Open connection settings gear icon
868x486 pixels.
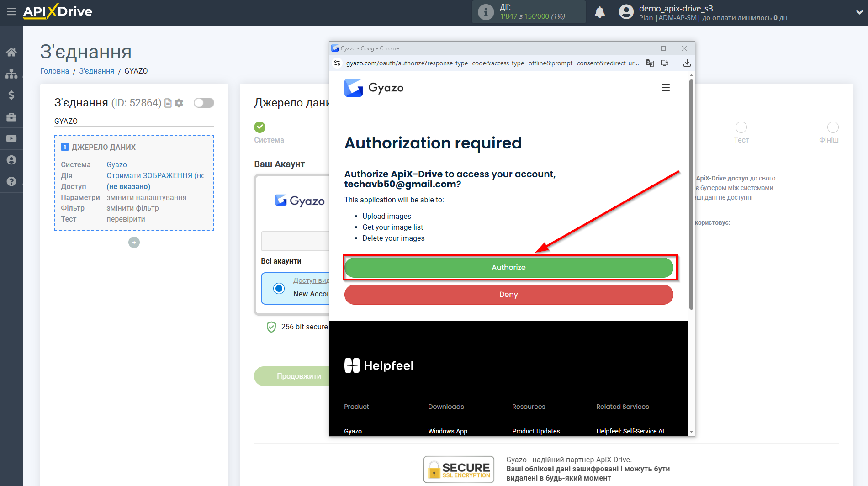(x=179, y=103)
